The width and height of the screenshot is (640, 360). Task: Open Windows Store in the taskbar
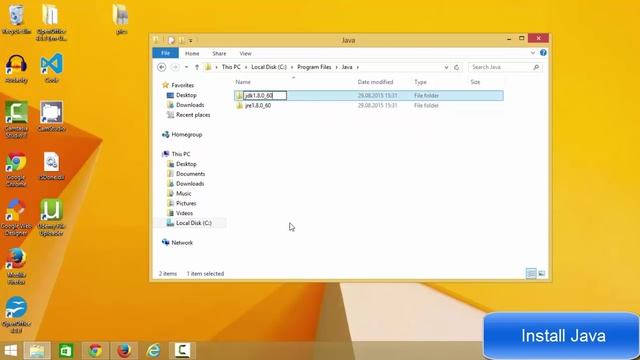[x=66, y=351]
